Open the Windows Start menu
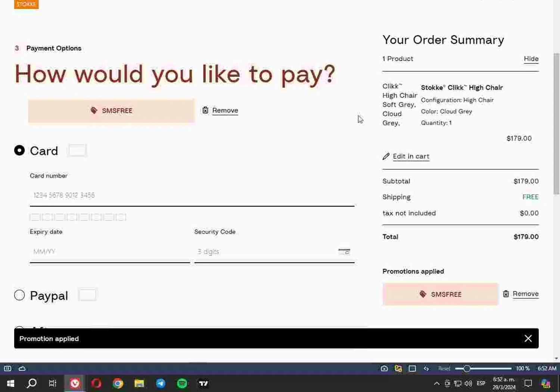 pyautogui.click(x=10, y=383)
